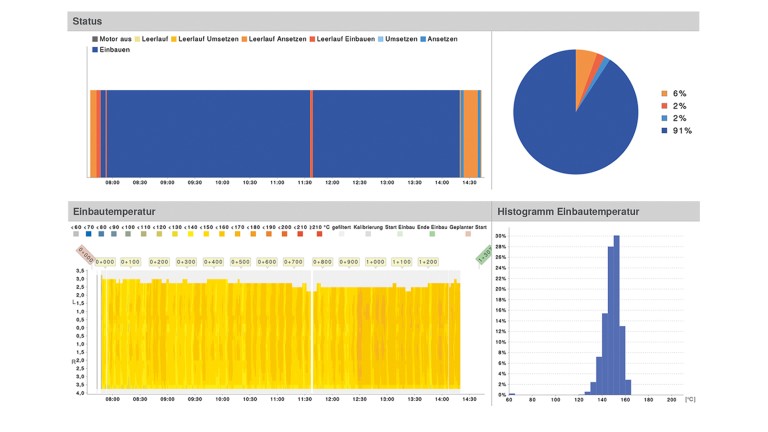Click the 'Umsetzen' legend item

[399, 39]
